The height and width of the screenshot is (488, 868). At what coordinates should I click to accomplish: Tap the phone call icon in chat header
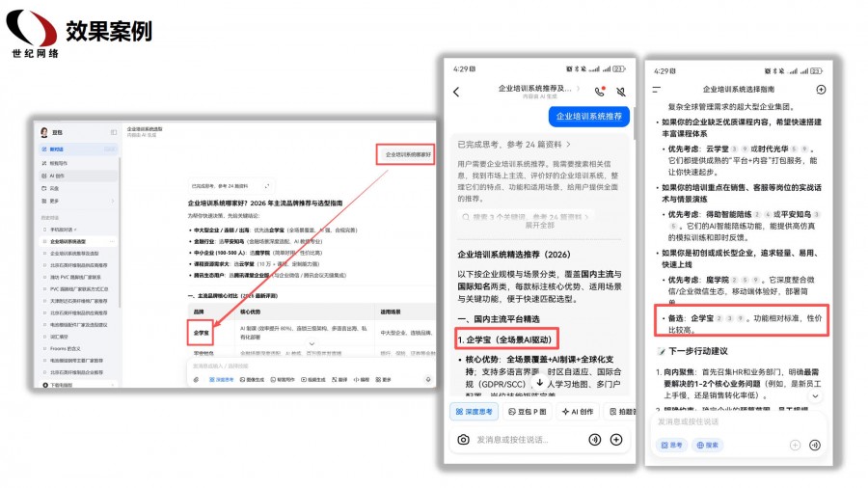[600, 92]
